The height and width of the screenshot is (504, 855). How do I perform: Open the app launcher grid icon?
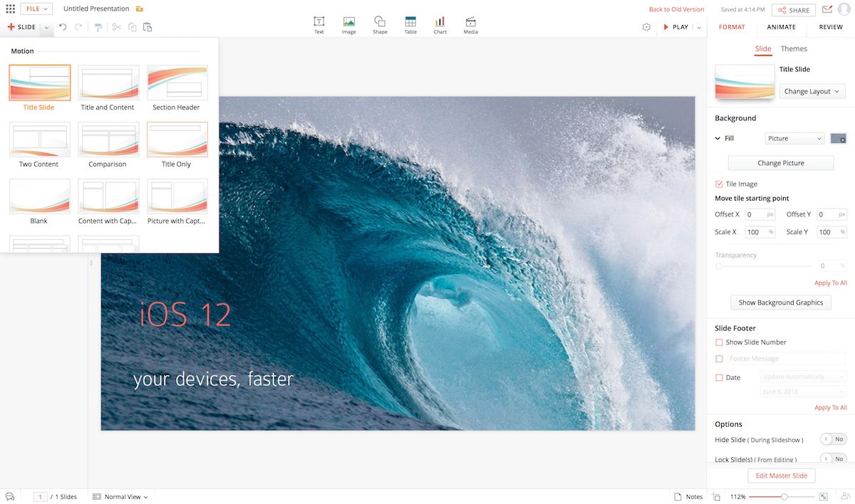point(10,9)
